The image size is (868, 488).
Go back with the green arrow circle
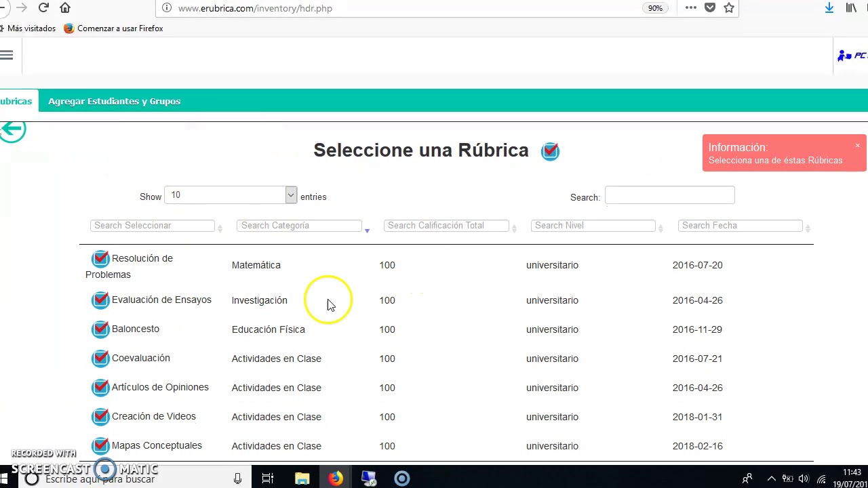click(x=12, y=129)
